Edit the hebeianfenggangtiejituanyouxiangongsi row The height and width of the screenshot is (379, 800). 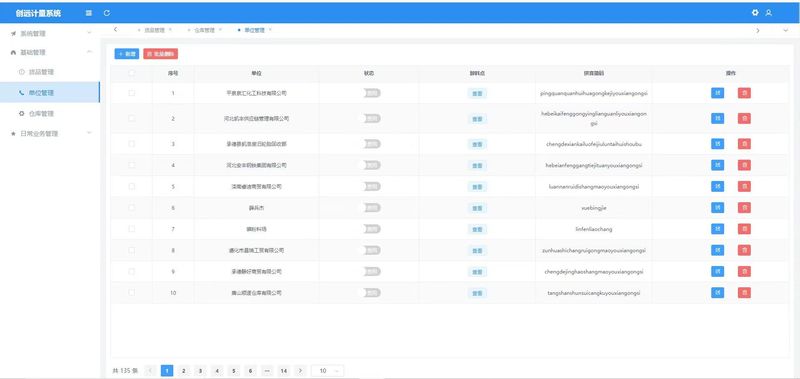pos(717,165)
